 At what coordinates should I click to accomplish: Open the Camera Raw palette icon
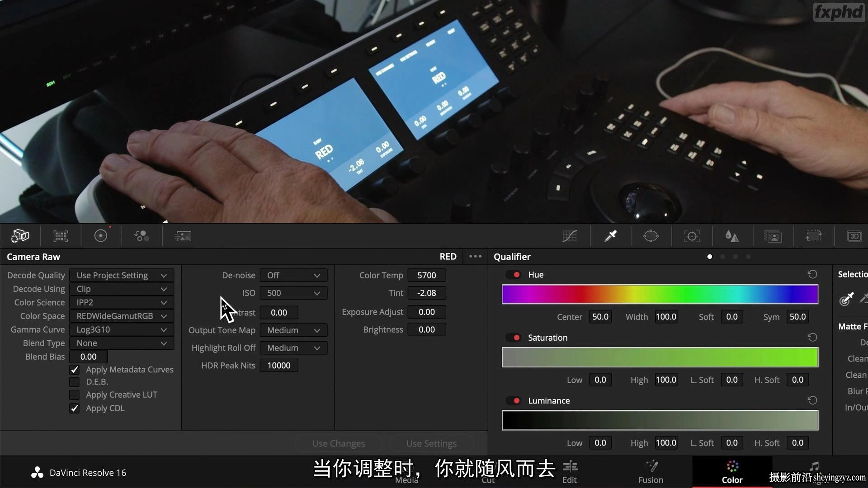tap(20, 236)
